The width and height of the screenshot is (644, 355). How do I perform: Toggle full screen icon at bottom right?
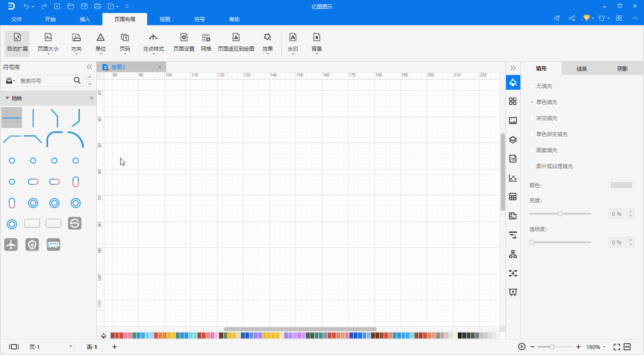pos(617,347)
